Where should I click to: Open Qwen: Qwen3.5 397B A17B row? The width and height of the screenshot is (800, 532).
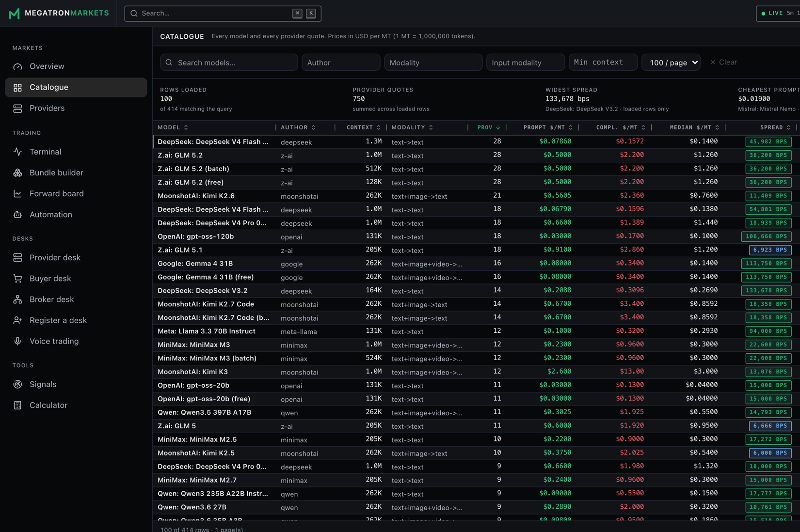tap(476, 413)
